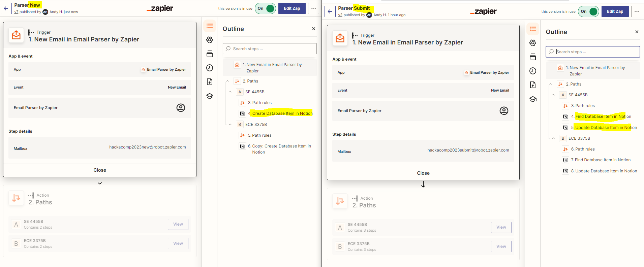
Task: View ECE 3375B path in Parser Submit
Action: [501, 246]
